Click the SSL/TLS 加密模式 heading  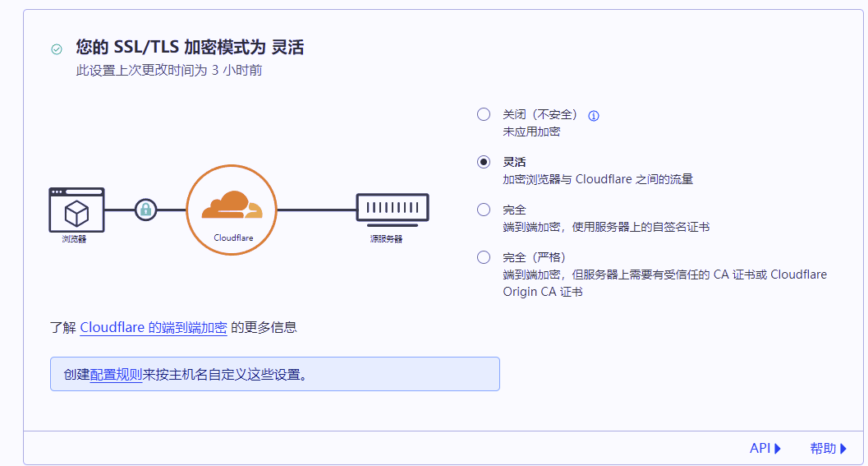(190, 48)
